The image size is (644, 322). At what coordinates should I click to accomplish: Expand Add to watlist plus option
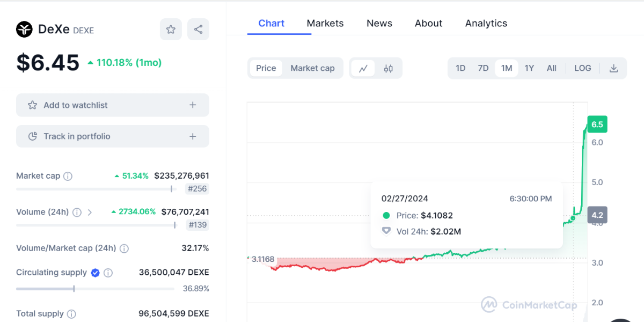[193, 105]
